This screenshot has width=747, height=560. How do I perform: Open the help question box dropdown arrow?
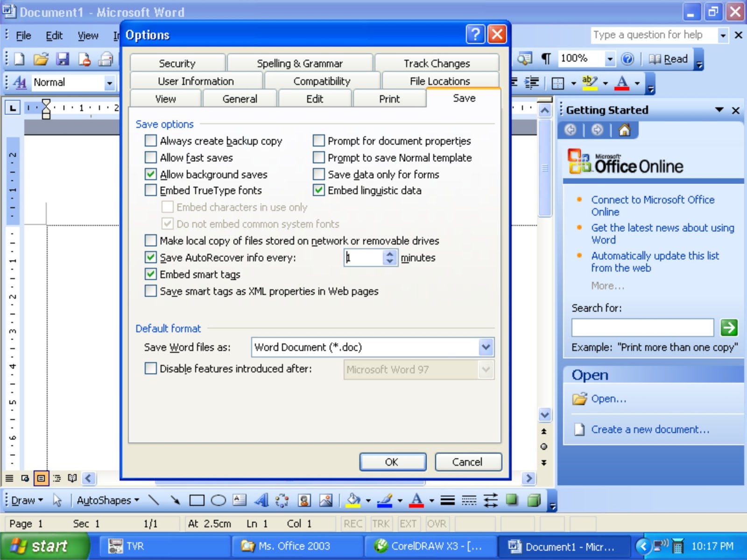[723, 35]
